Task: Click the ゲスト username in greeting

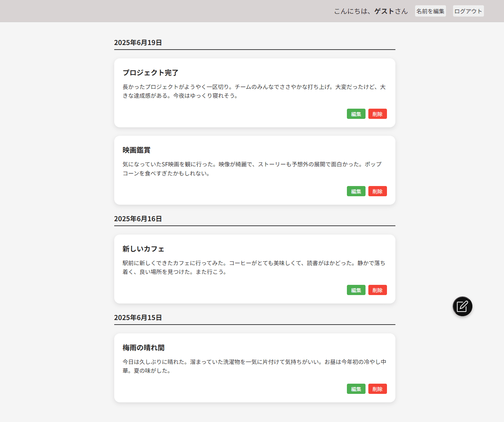Action: coord(384,11)
